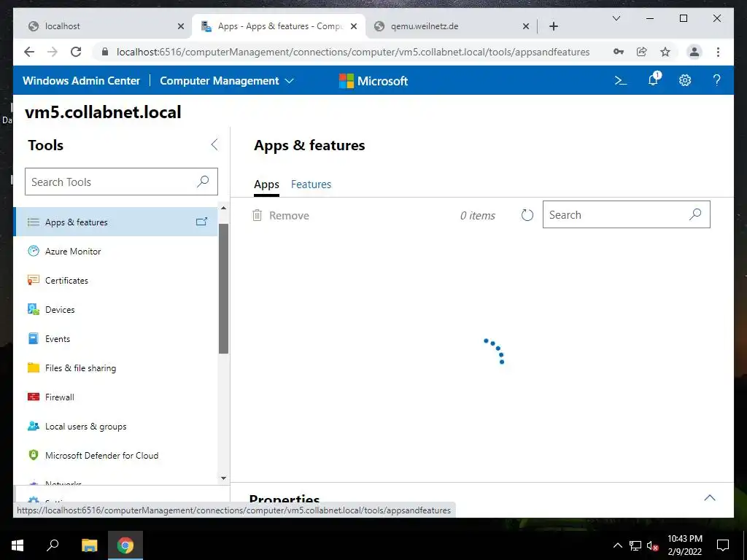Click the browser reload page icon

coord(76,52)
